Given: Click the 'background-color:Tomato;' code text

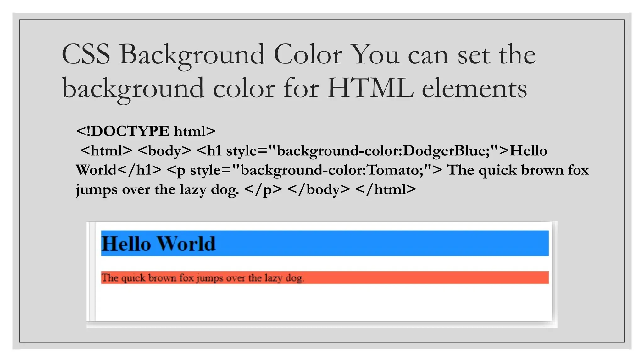Looking at the screenshot, I should (331, 170).
